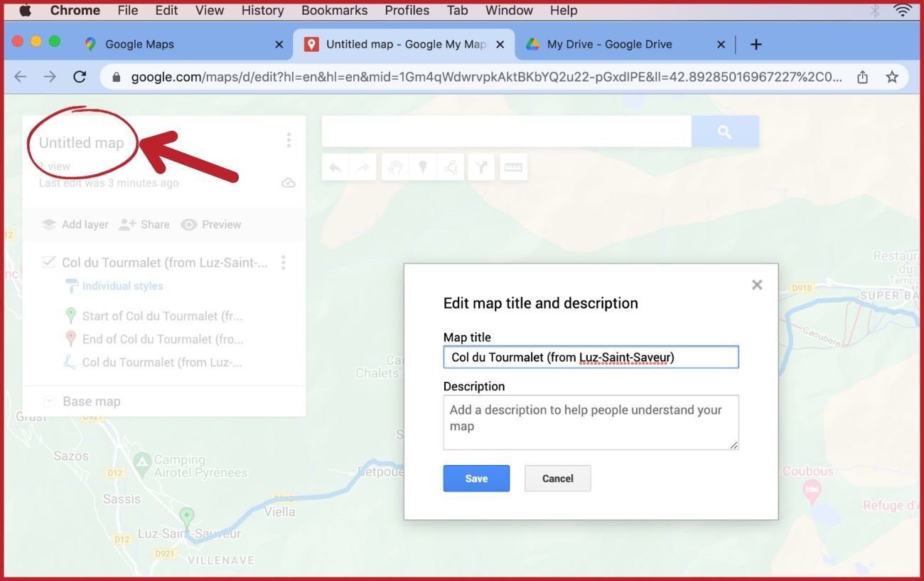924x581 pixels.
Task: Click the Untitled map title
Action: tap(81, 143)
